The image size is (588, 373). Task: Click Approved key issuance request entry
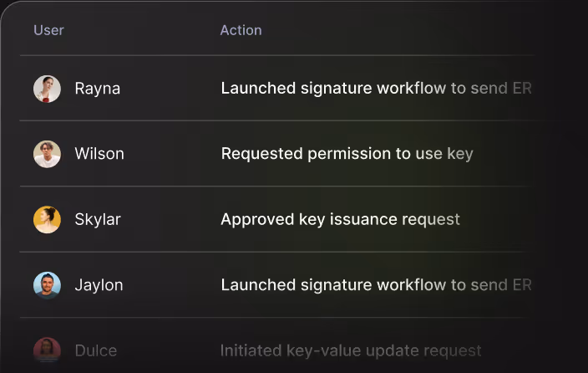click(340, 219)
